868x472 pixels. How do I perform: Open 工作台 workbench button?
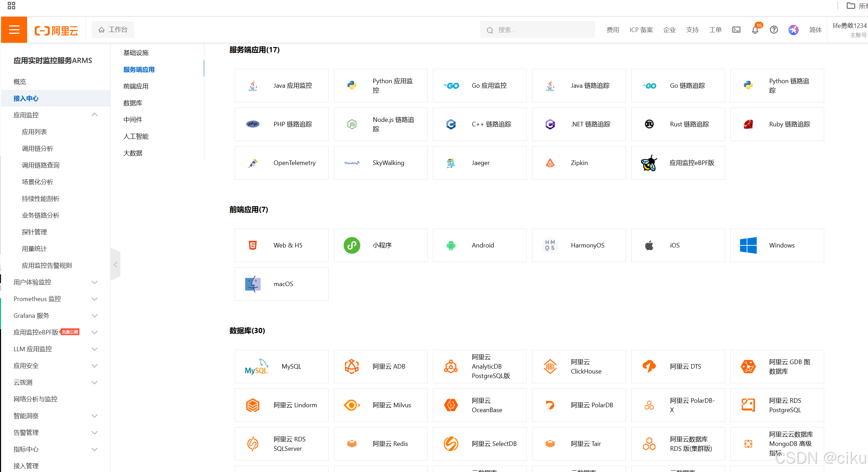113,30
